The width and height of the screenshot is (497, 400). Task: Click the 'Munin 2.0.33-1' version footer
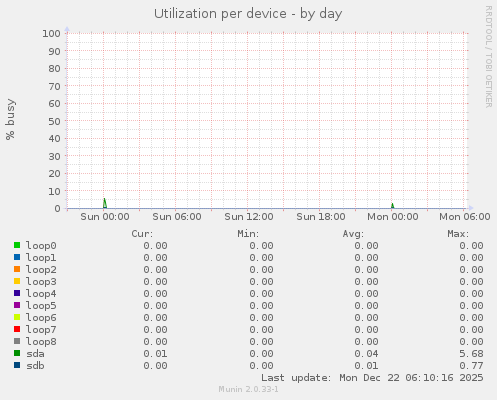(x=248, y=389)
